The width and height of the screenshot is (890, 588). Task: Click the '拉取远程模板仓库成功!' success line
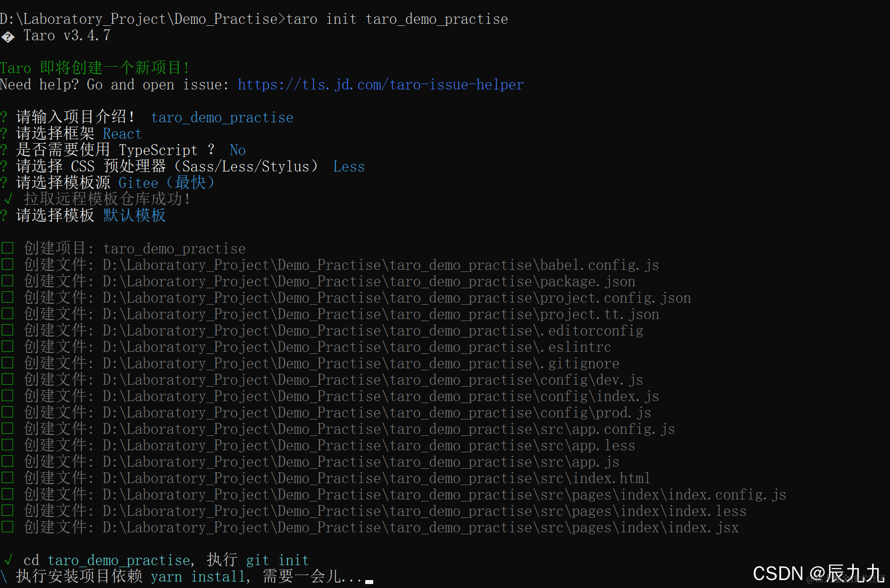click(x=107, y=199)
